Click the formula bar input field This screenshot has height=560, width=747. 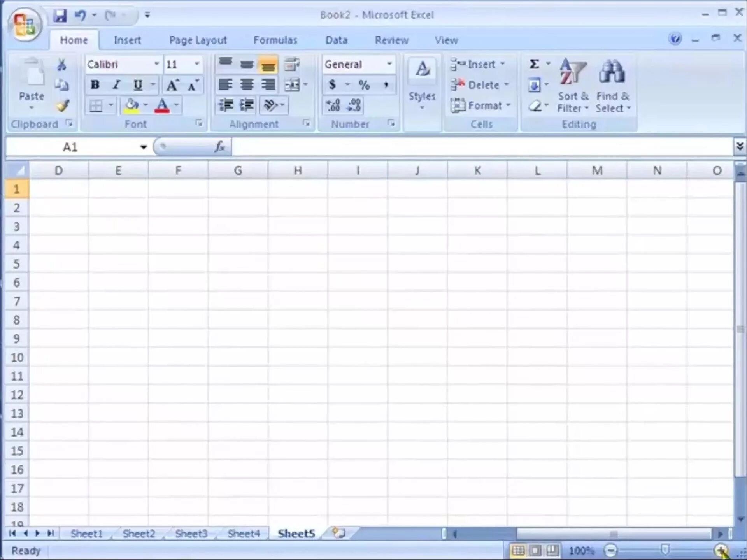click(482, 147)
